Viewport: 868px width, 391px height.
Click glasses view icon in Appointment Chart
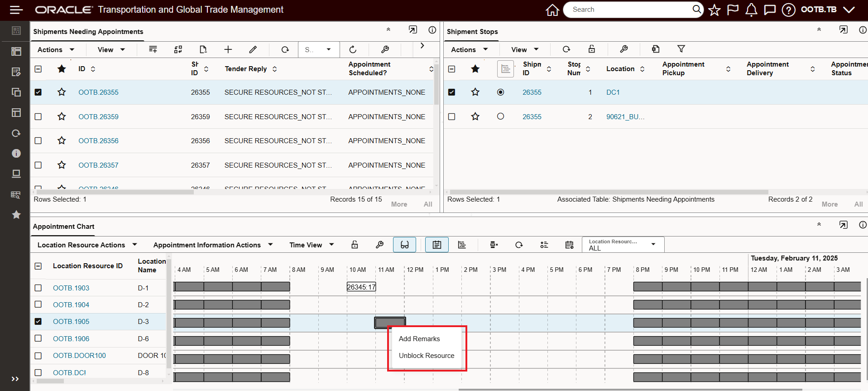(x=404, y=245)
